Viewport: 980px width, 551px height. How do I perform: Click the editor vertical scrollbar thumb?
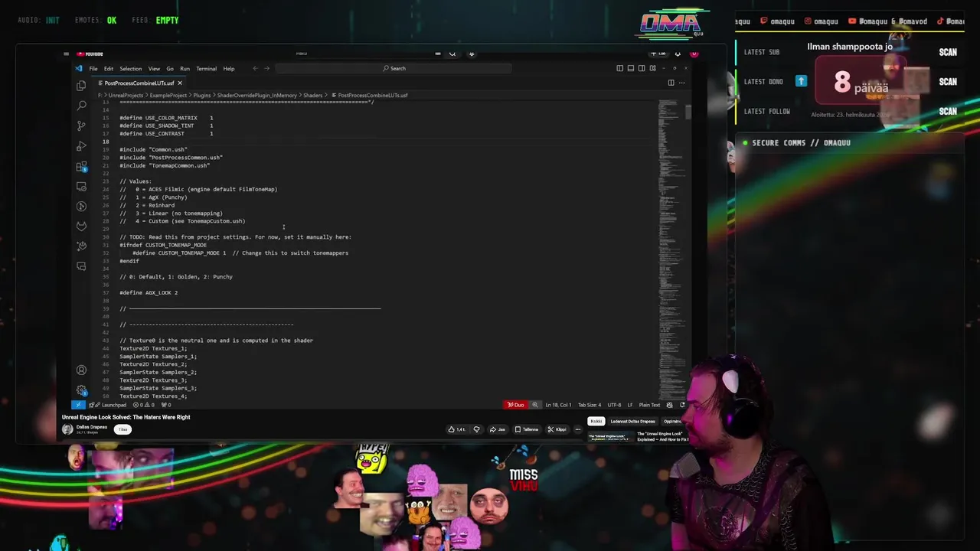(x=688, y=112)
